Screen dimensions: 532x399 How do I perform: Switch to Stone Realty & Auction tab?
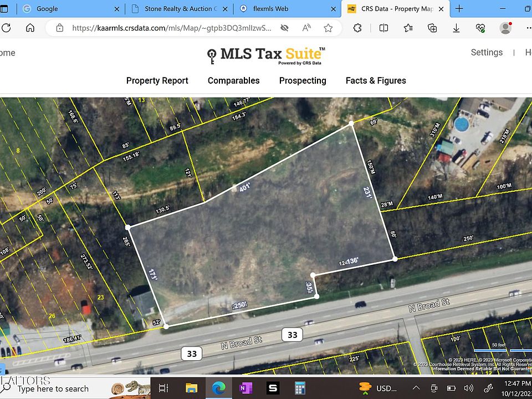coord(179,9)
